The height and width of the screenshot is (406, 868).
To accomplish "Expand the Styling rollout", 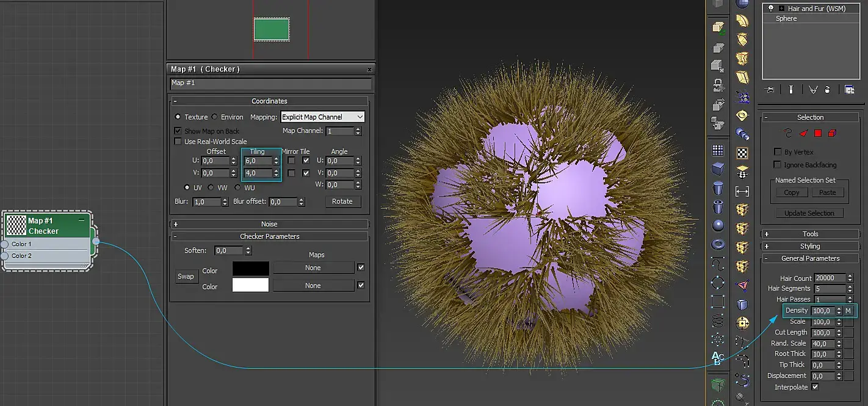I will pos(810,246).
